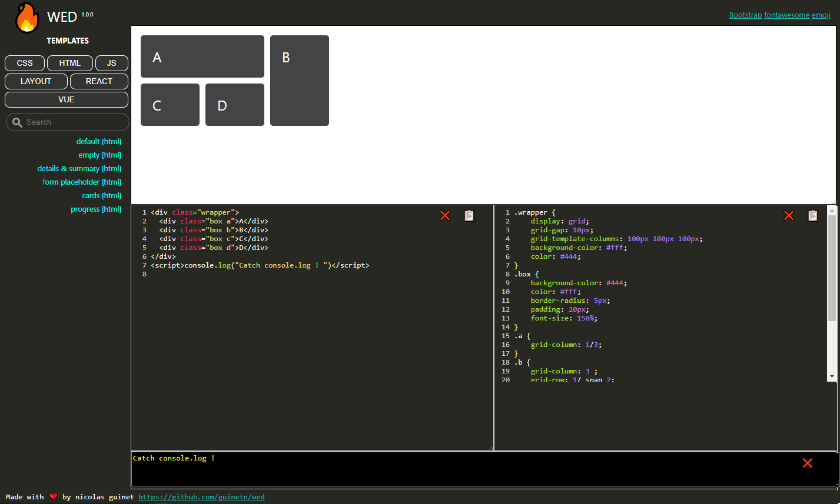840x504 pixels.
Task: Click the CSS editor scrollbar down arrow
Action: [x=832, y=376]
